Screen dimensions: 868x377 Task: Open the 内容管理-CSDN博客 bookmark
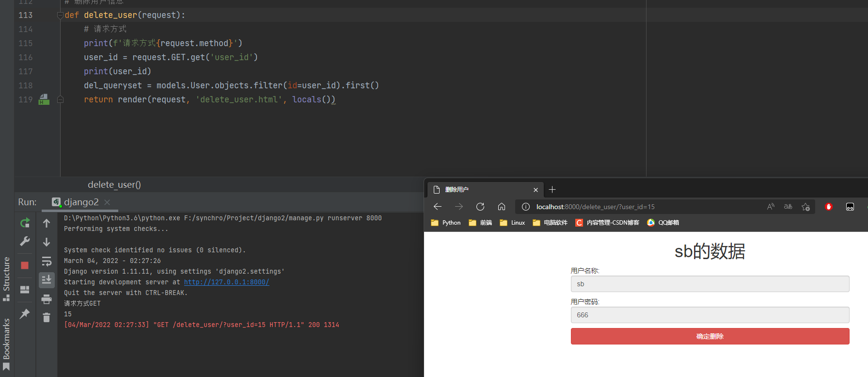(607, 223)
